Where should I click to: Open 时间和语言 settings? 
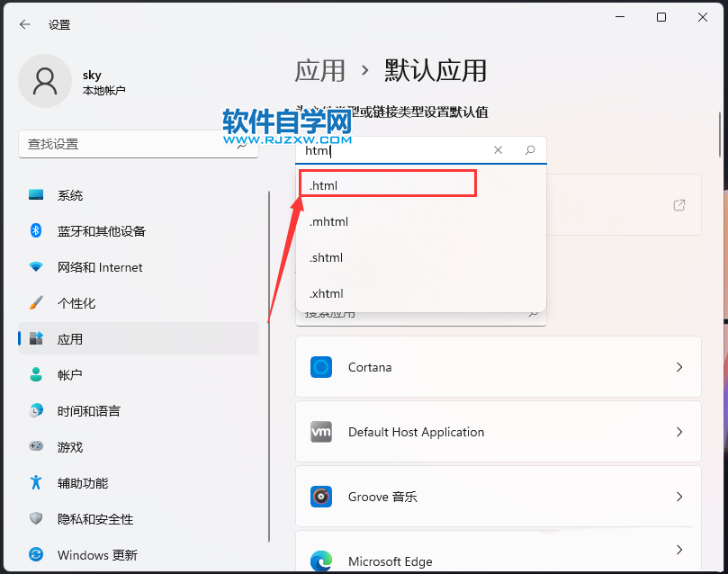click(139, 411)
